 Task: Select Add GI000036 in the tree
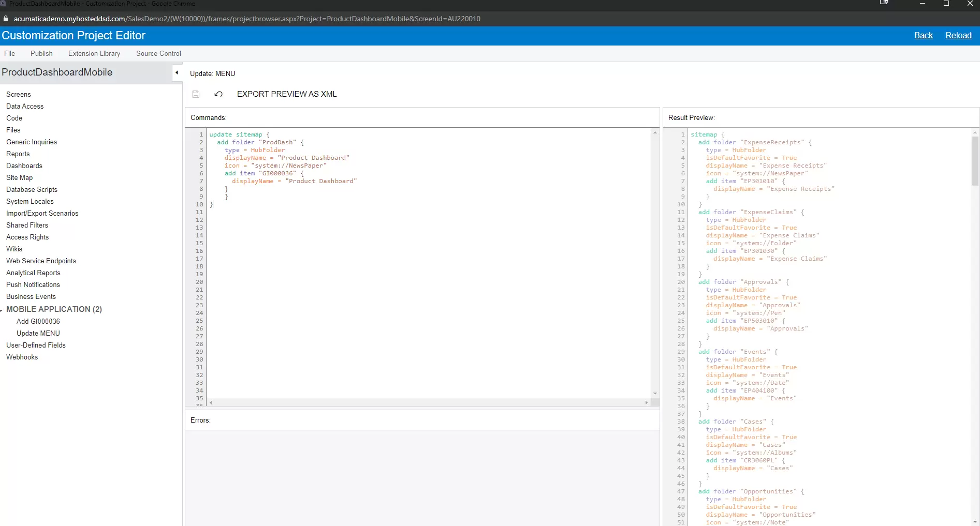click(38, 321)
